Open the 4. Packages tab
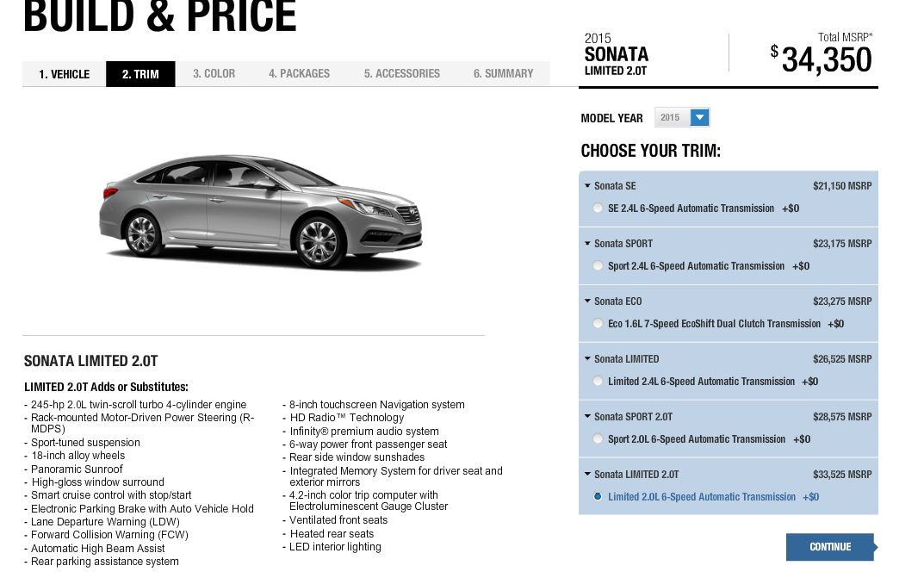 point(300,74)
